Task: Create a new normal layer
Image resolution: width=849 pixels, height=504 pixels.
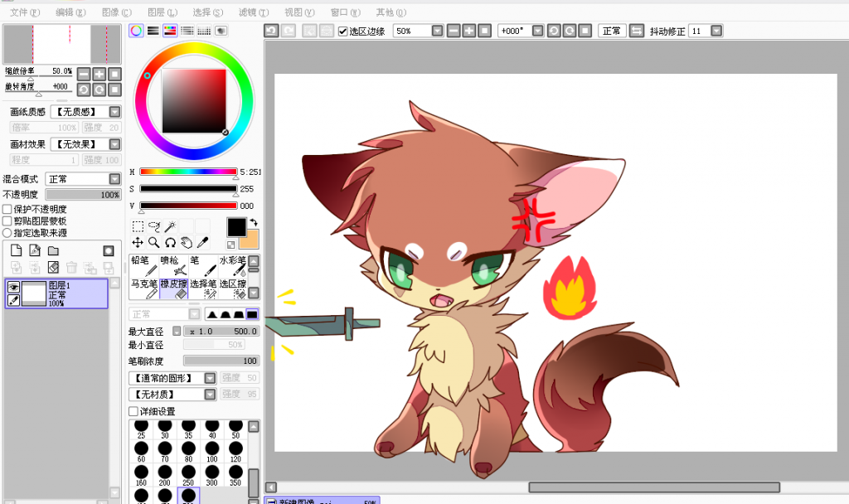Action: click(17, 250)
